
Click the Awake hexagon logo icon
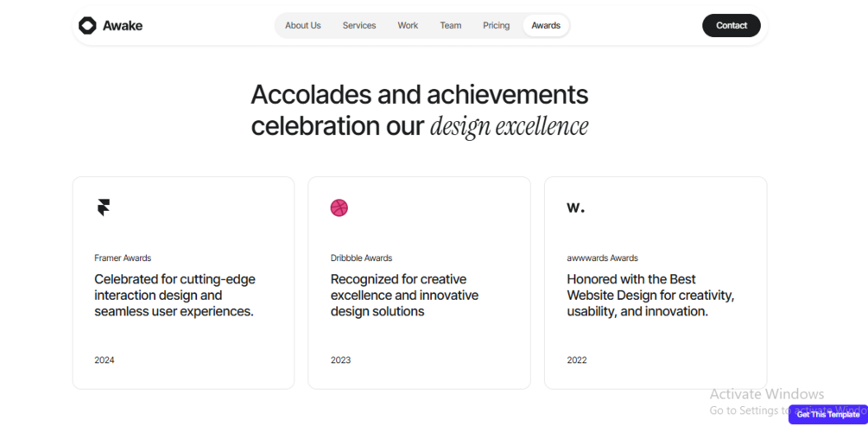(87, 26)
